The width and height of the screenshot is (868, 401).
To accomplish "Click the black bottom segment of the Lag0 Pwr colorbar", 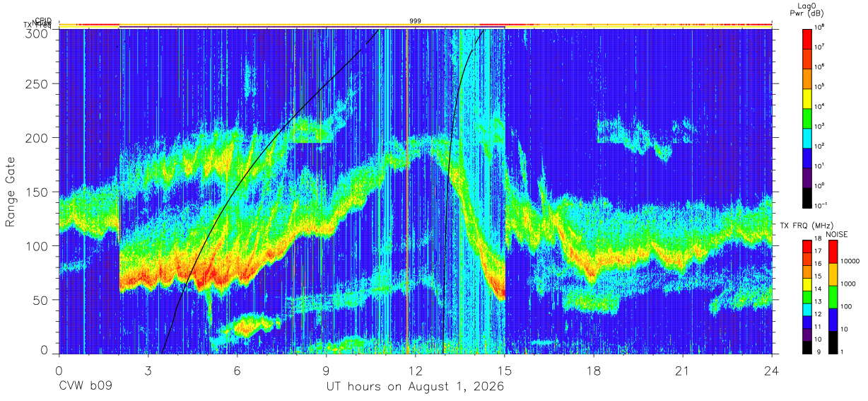I will tap(807, 197).
